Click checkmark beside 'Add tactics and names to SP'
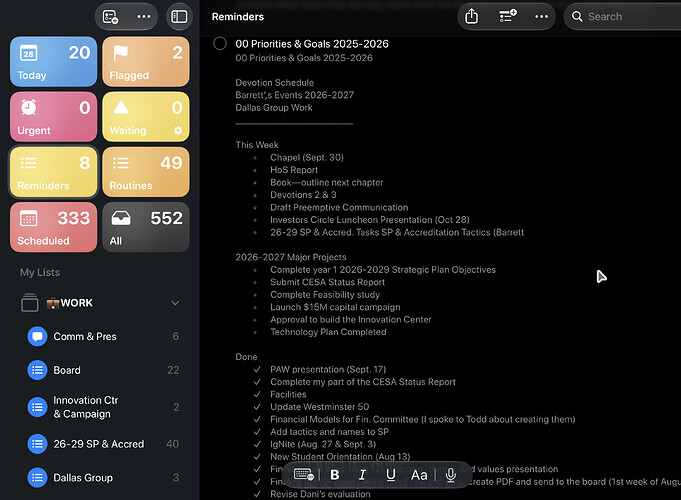Image resolution: width=681 pixels, height=500 pixels. click(x=257, y=432)
